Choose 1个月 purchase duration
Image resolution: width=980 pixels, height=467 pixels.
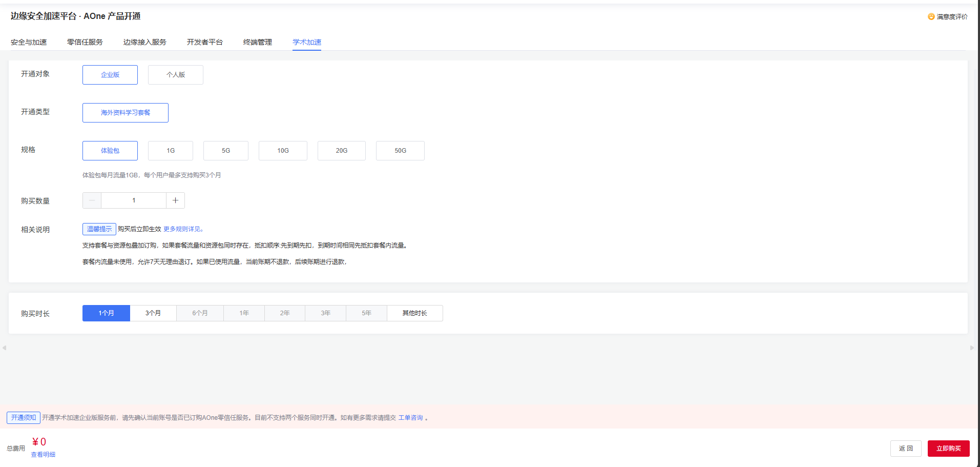(106, 313)
